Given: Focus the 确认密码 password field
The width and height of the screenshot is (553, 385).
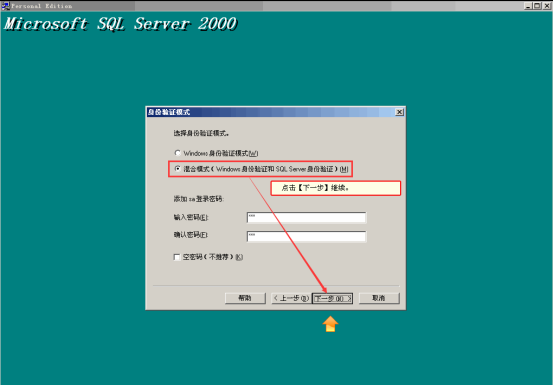Looking at the screenshot, I should (x=306, y=236).
